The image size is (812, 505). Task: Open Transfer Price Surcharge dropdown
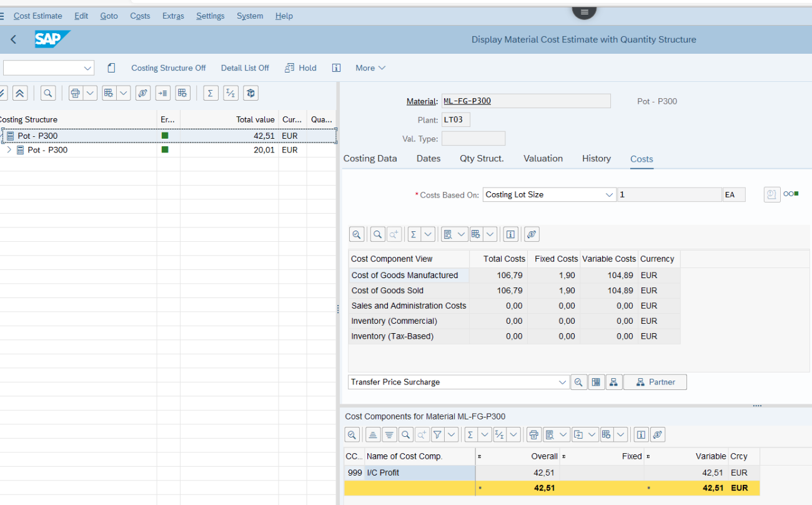tap(562, 382)
